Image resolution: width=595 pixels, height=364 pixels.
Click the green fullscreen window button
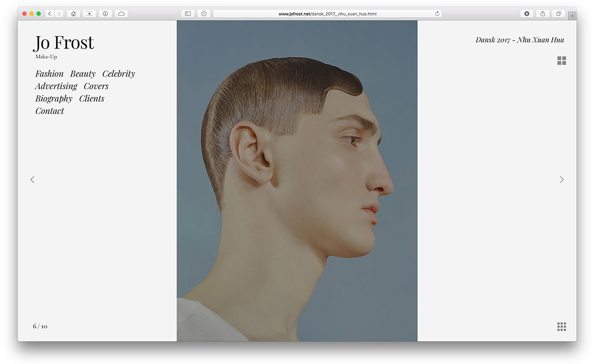coord(39,14)
